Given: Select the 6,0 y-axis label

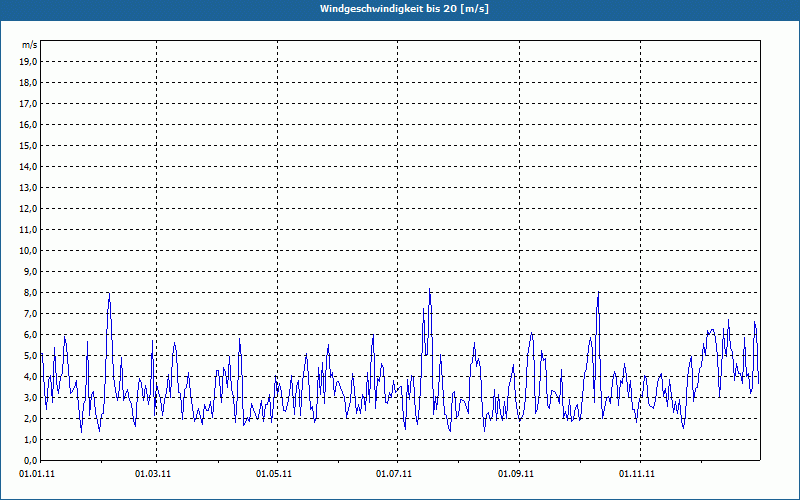Looking at the screenshot, I should pyautogui.click(x=30, y=335).
